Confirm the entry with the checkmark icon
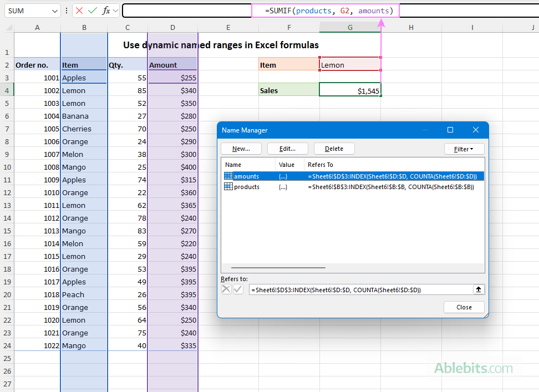The height and width of the screenshot is (392, 539). coord(93,11)
